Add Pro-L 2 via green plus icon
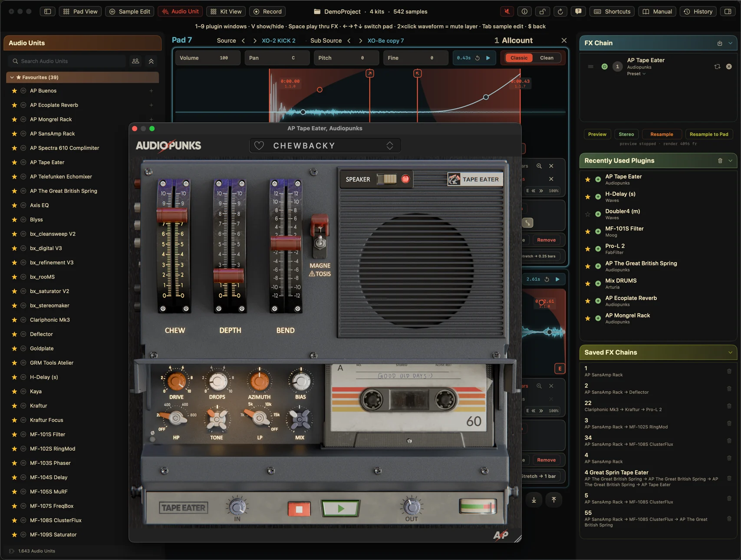The image size is (741, 560). (598, 249)
